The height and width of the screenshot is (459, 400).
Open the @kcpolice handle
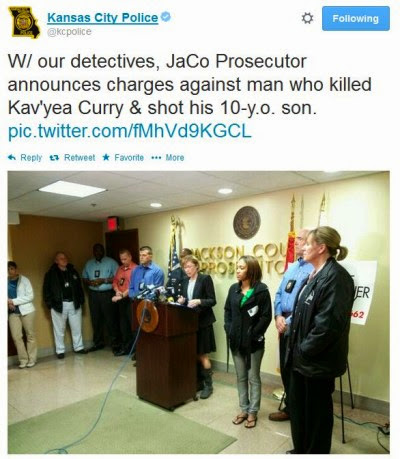pos(69,32)
